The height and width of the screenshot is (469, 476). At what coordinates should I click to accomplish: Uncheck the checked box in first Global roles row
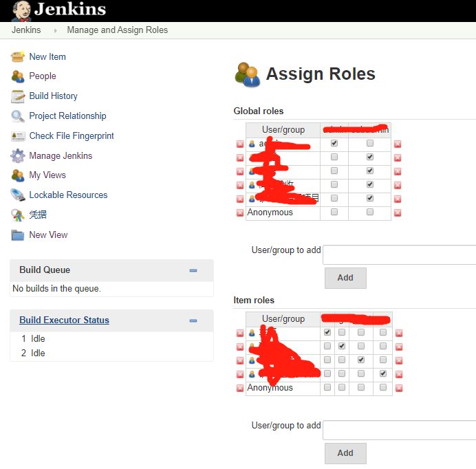pyautogui.click(x=334, y=143)
